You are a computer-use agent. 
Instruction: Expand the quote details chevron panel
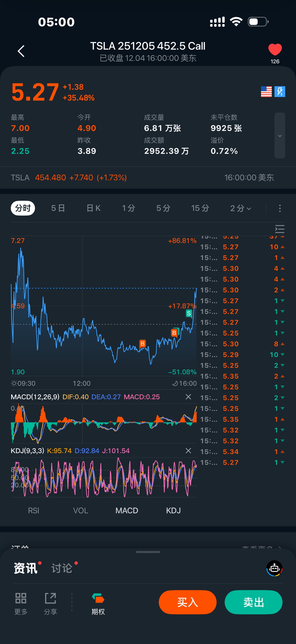pos(279,136)
